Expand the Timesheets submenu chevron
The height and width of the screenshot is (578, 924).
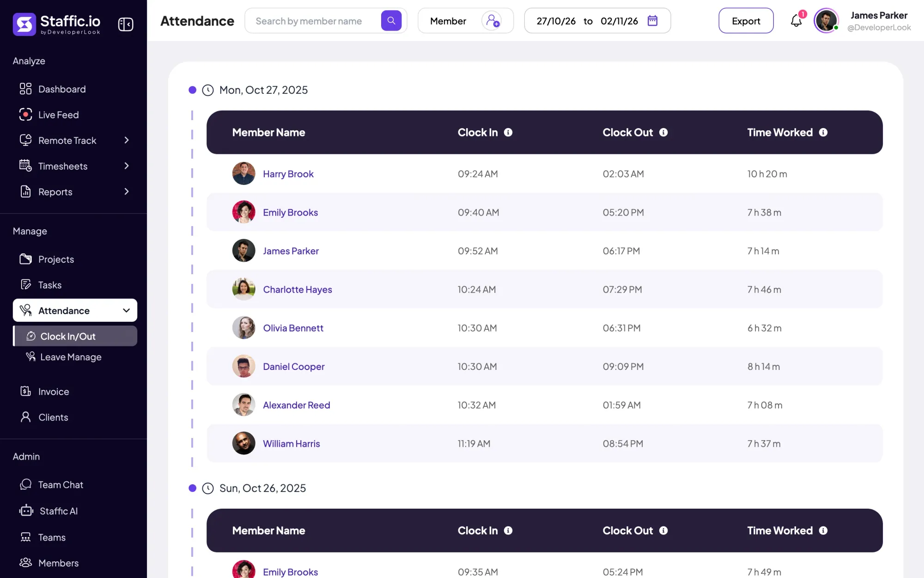tap(127, 166)
